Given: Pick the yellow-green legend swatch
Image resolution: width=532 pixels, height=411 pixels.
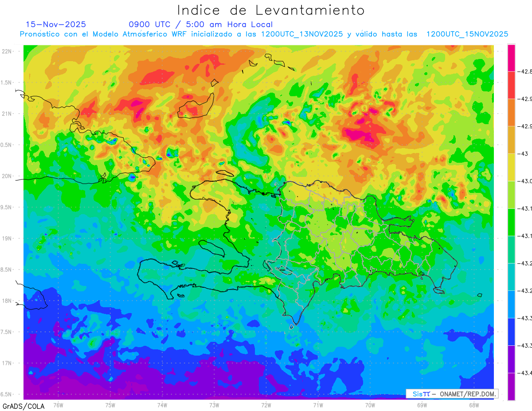Looking at the screenshot, I should [x=511, y=195].
